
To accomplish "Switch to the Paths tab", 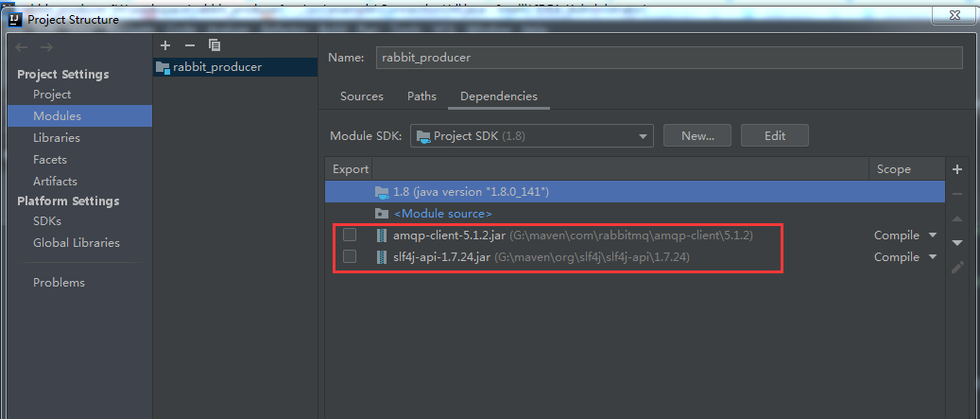I will click(x=421, y=96).
